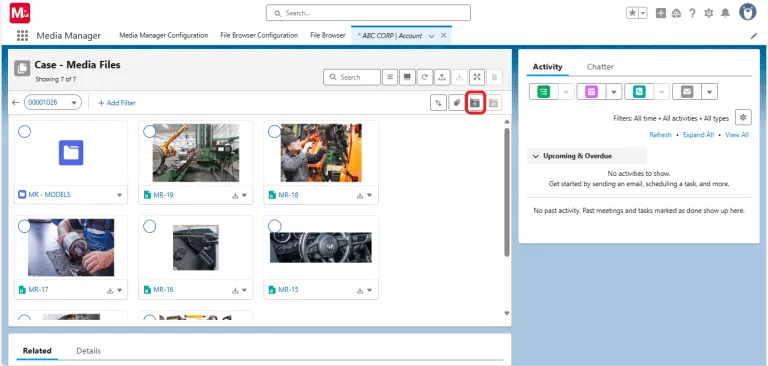
Task: Expand the MR-19 actions dropdown
Action: 244,195
